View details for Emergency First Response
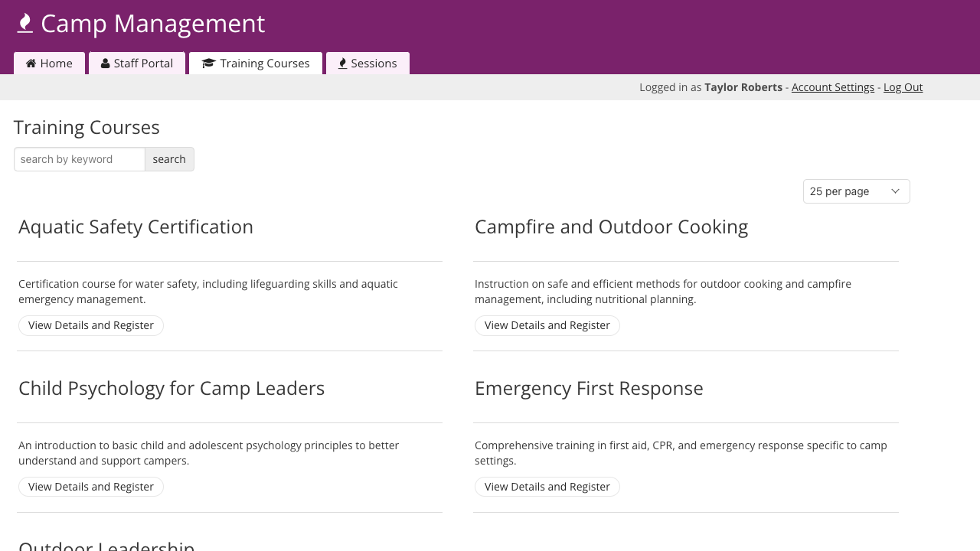980x551 pixels. pyautogui.click(x=547, y=487)
